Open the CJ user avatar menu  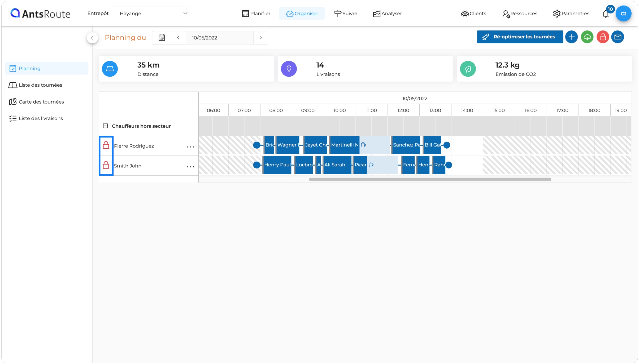tap(623, 14)
